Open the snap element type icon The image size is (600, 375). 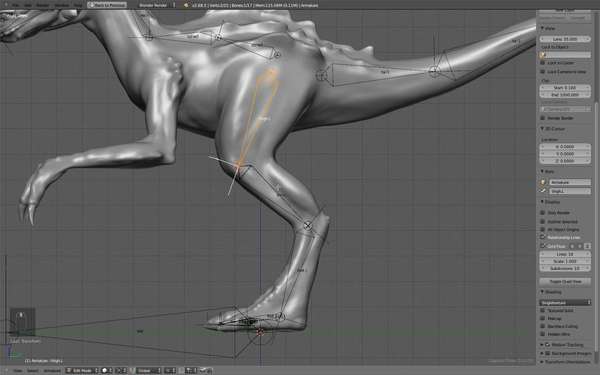coord(191,370)
